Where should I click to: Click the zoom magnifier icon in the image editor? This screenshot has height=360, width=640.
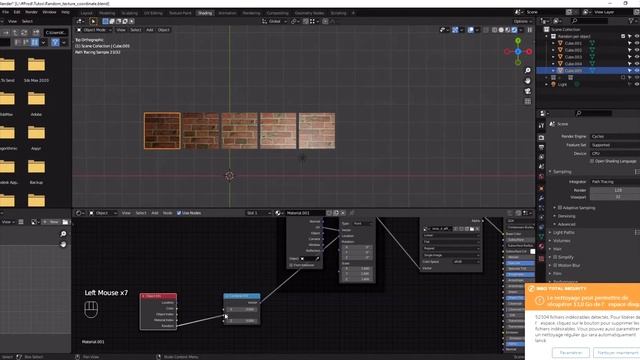[x=63, y=234]
